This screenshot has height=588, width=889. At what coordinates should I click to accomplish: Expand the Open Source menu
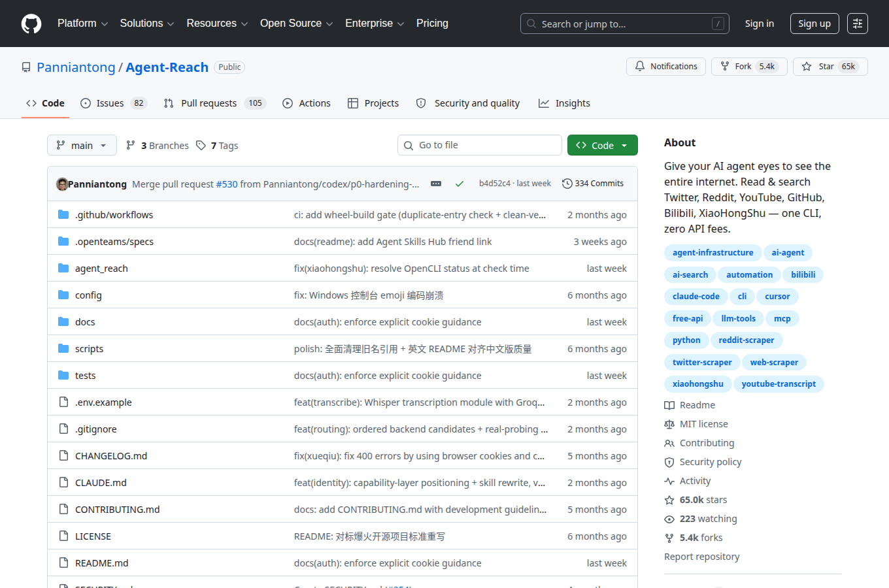pos(296,24)
